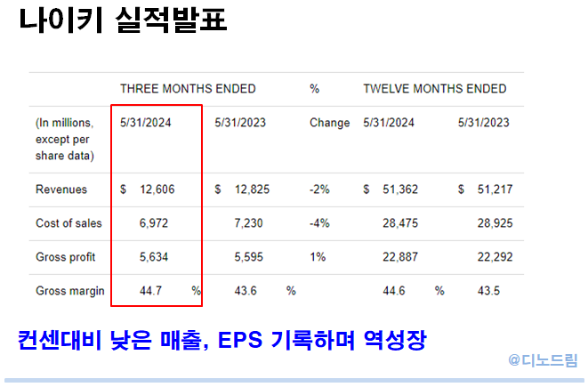This screenshot has width=588, height=387.
Task: Click the THREE MONTHS ENDED header
Action: pyautogui.click(x=188, y=89)
